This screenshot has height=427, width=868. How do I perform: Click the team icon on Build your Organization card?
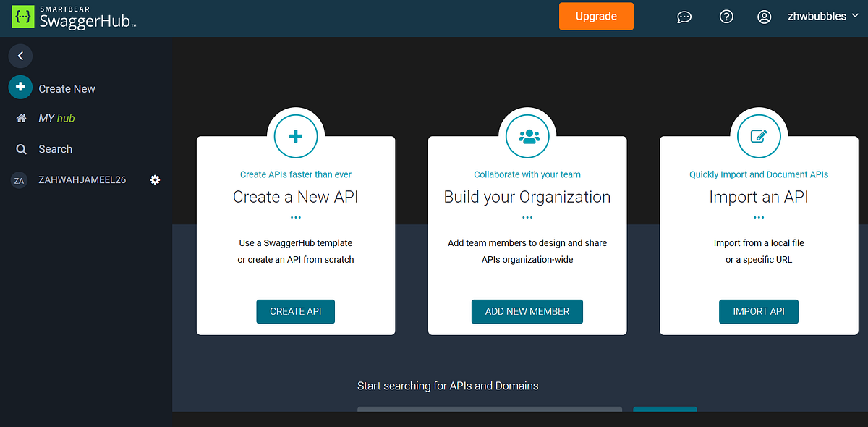click(527, 136)
